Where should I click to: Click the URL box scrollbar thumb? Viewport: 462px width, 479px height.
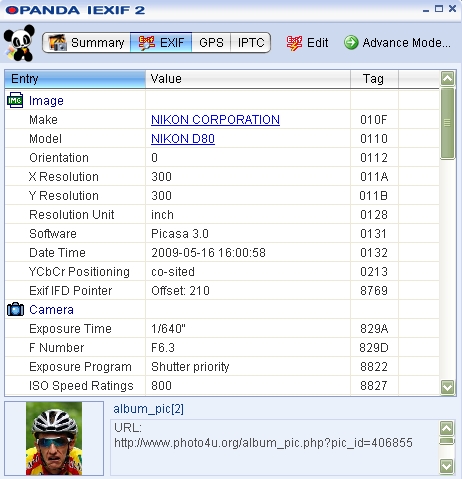[447, 441]
